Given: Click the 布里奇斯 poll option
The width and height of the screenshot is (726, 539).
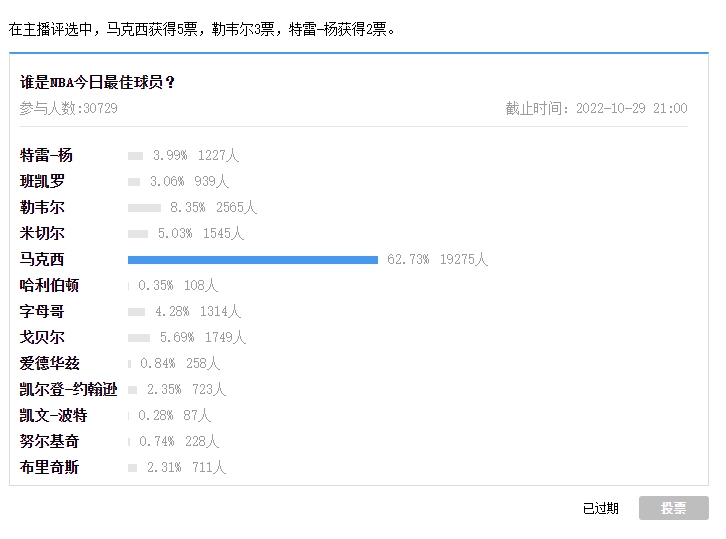Looking at the screenshot, I should 49,467.
